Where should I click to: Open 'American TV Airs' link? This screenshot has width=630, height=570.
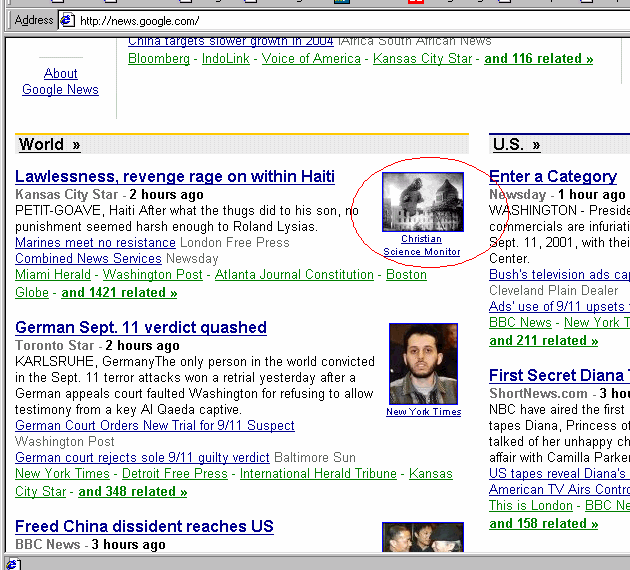pyautogui.click(x=559, y=490)
